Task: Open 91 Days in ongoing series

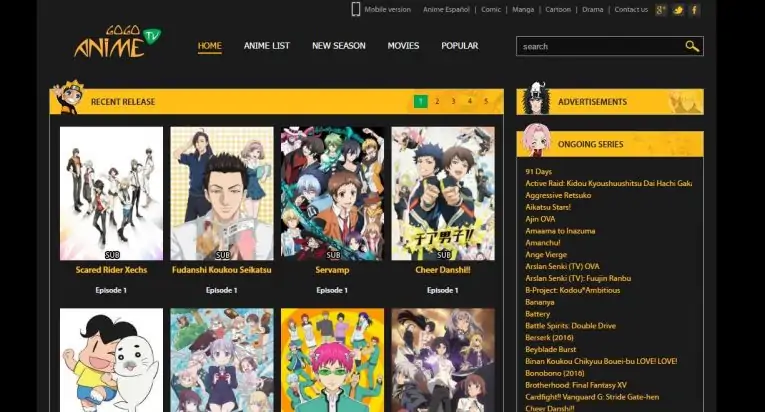Action: pyautogui.click(x=539, y=171)
